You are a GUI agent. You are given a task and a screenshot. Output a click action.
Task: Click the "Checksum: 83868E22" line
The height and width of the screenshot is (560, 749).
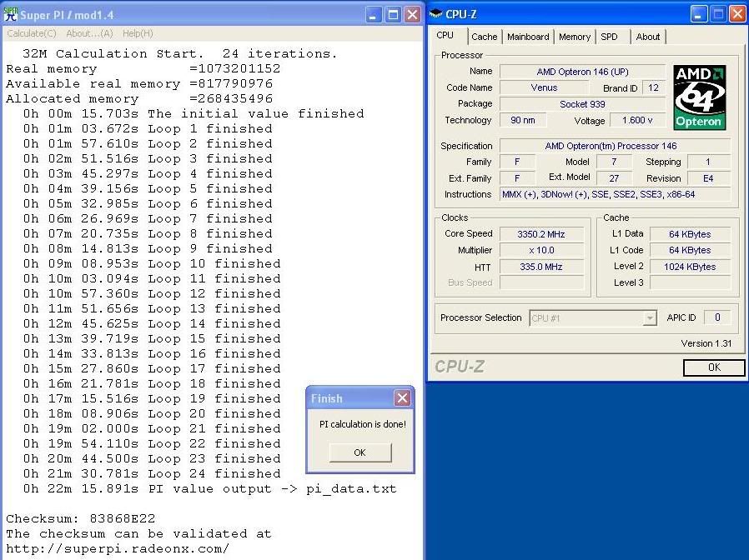pos(81,518)
